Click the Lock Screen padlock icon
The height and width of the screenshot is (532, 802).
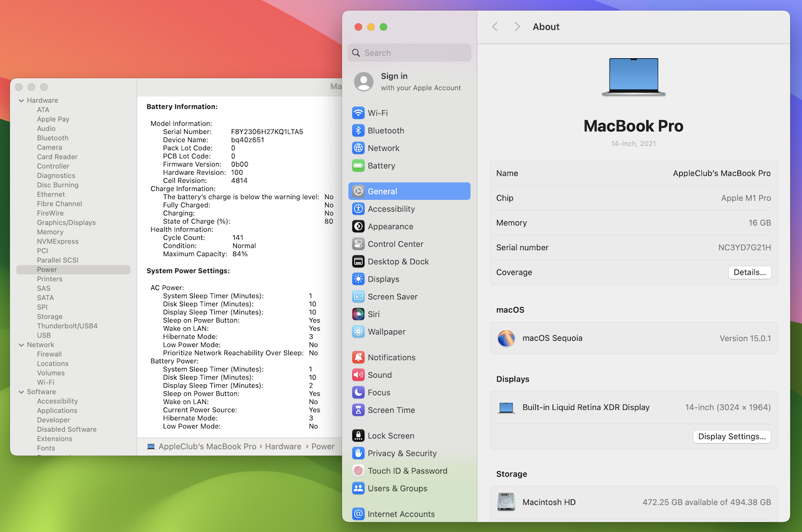coord(358,436)
